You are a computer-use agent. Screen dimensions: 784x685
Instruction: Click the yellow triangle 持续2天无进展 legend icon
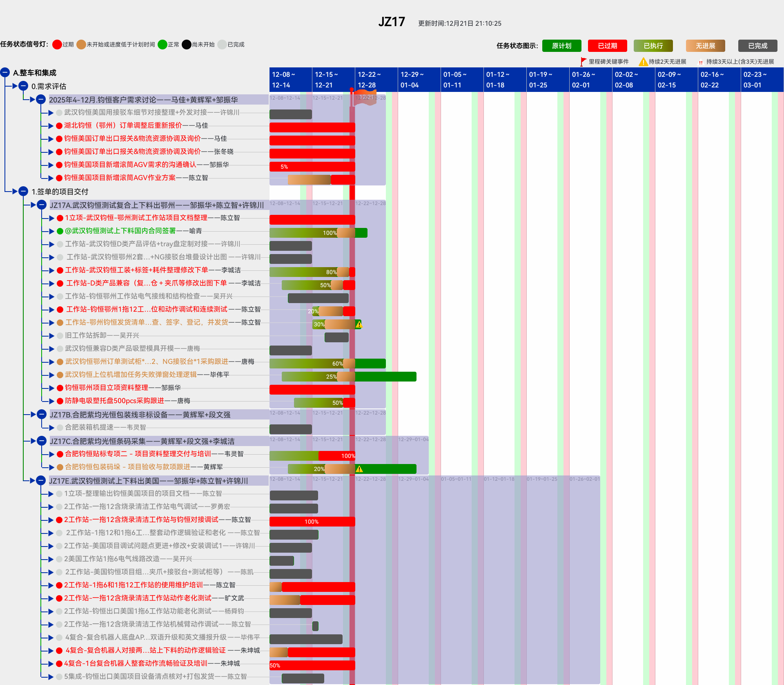tap(643, 62)
